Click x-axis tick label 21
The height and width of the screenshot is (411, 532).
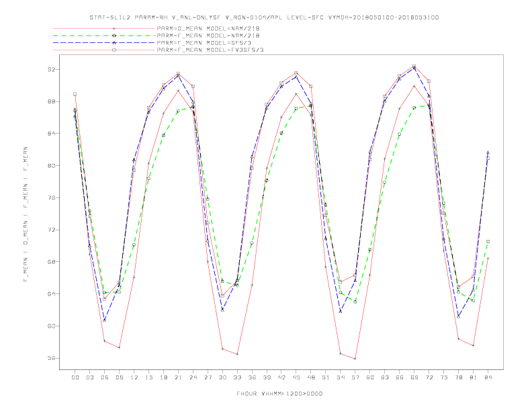[178, 377]
